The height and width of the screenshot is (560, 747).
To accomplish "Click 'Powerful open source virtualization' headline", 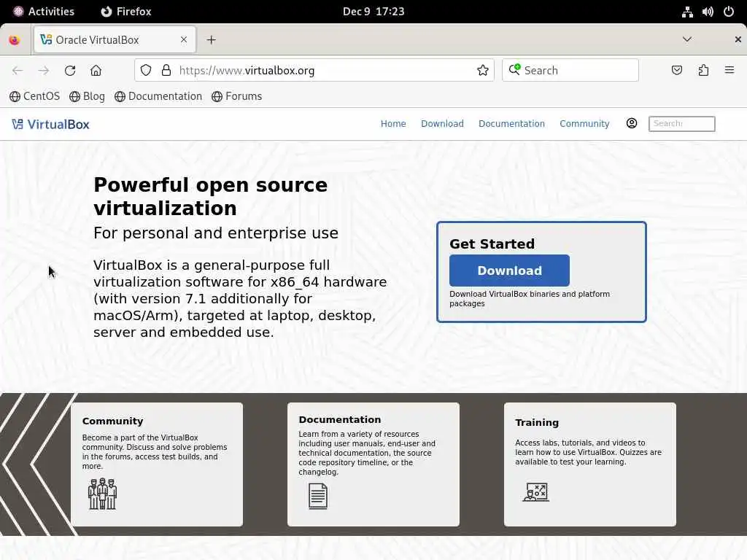I will 211,196.
